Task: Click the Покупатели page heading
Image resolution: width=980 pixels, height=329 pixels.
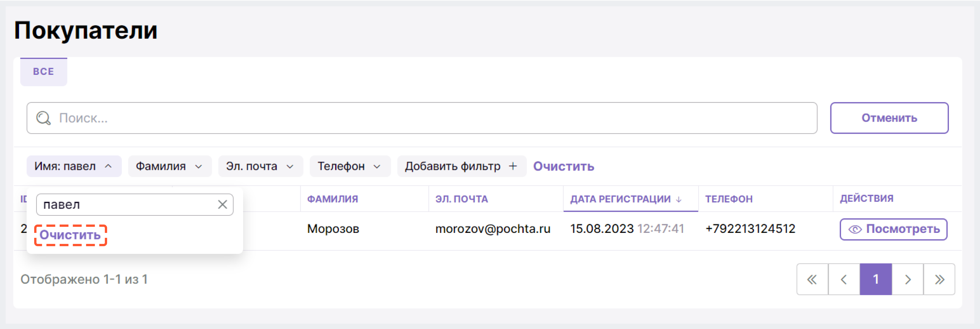Action: pos(85,30)
